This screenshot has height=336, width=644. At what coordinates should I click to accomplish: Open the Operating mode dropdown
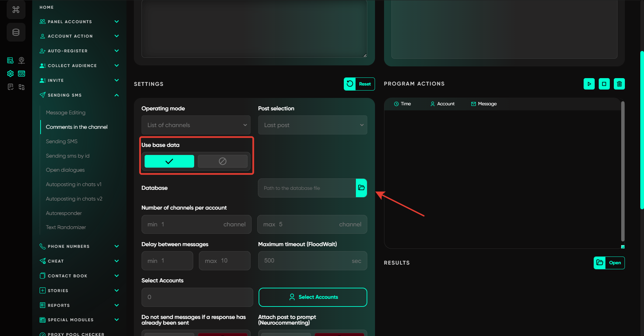pos(196,125)
